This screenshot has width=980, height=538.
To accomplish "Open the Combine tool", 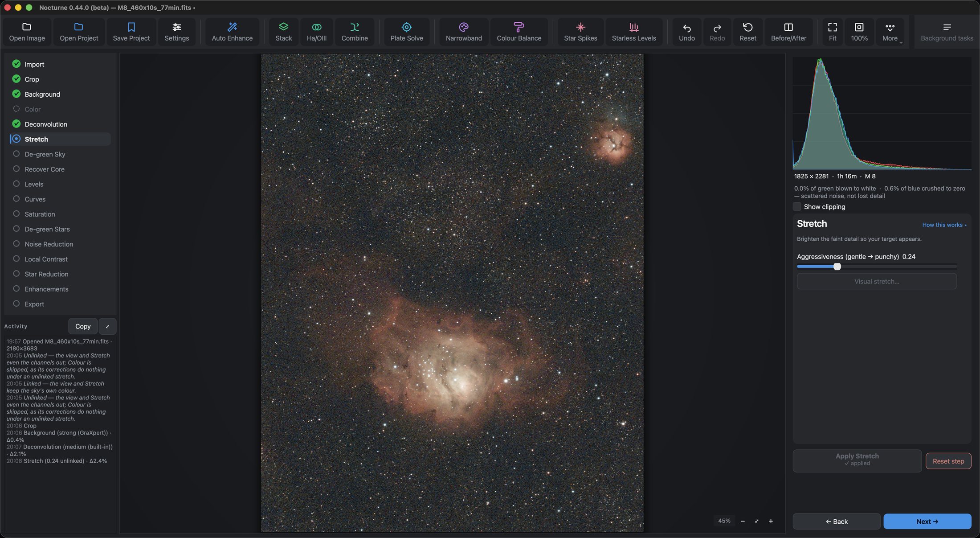I will [x=355, y=32].
